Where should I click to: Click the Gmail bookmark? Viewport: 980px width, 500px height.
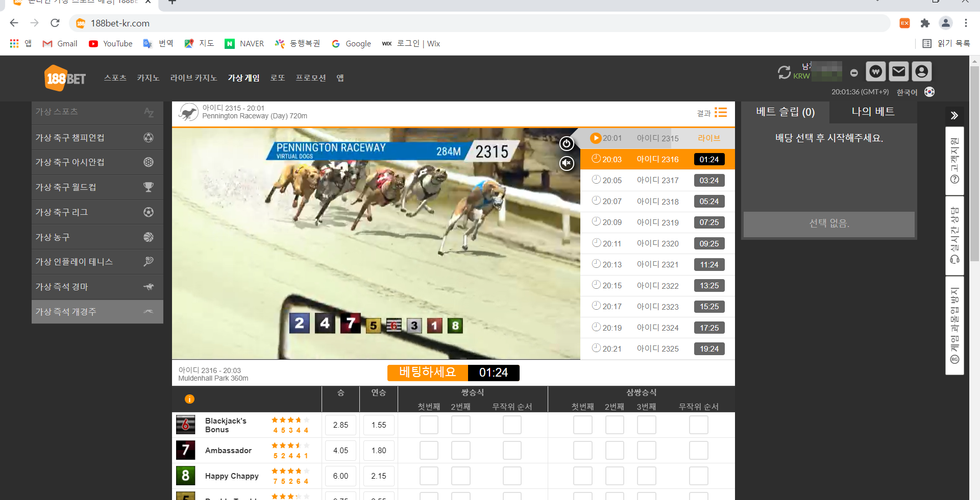tap(60, 44)
